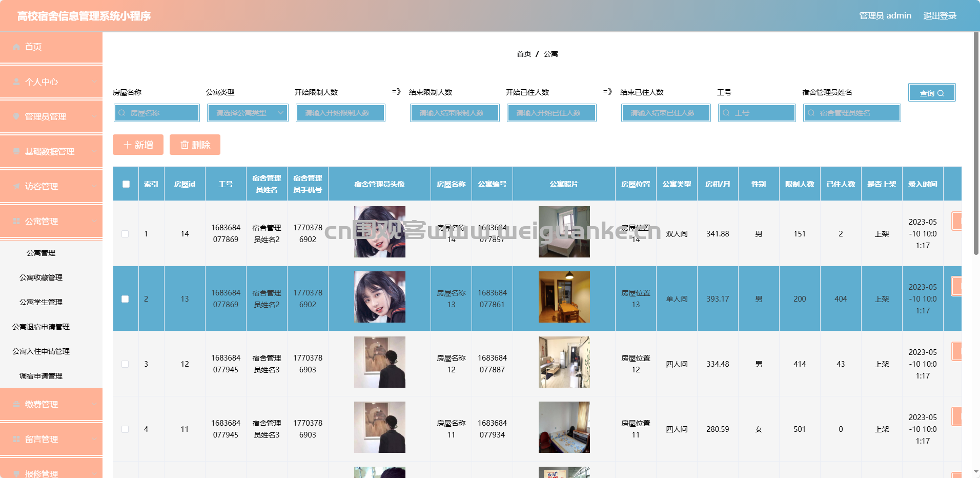Focus the 请输入结束已住人数 input
The height and width of the screenshot is (478, 980).
(666, 113)
